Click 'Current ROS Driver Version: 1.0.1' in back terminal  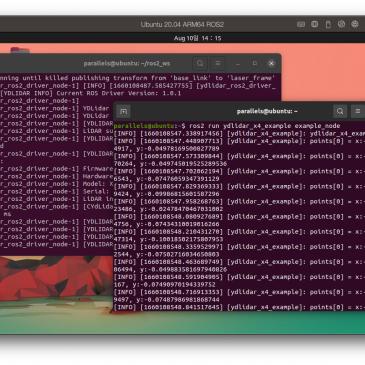[x=119, y=93]
